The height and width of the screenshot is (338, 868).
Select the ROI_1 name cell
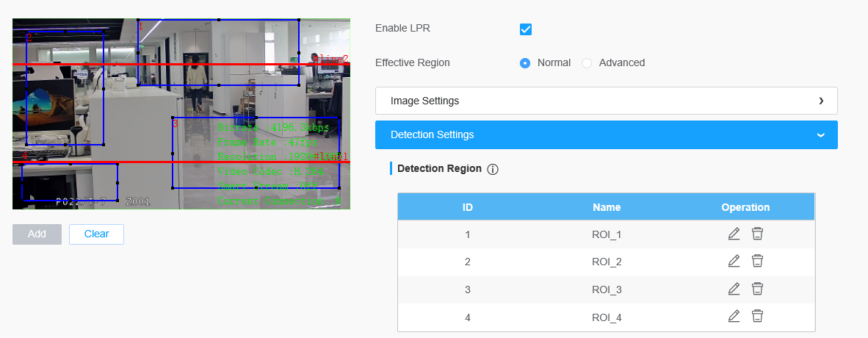pos(607,234)
